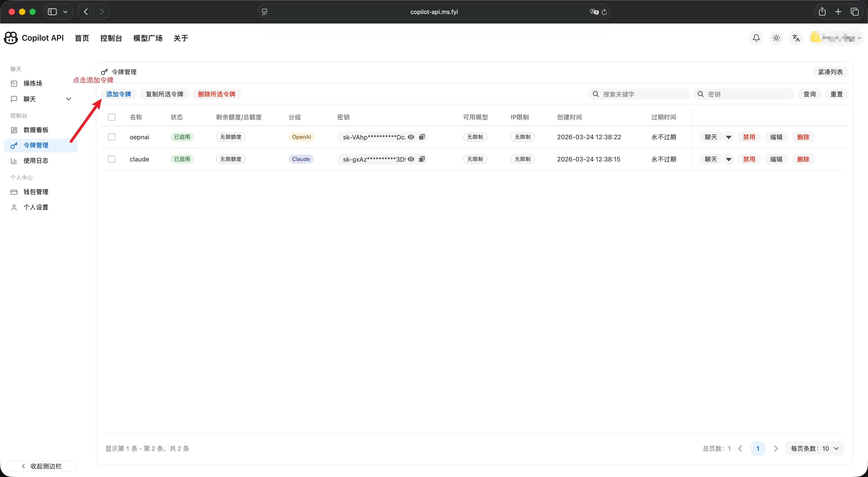The width and height of the screenshot is (868, 477).
Task: Click the language translate icon
Action: pos(796,38)
